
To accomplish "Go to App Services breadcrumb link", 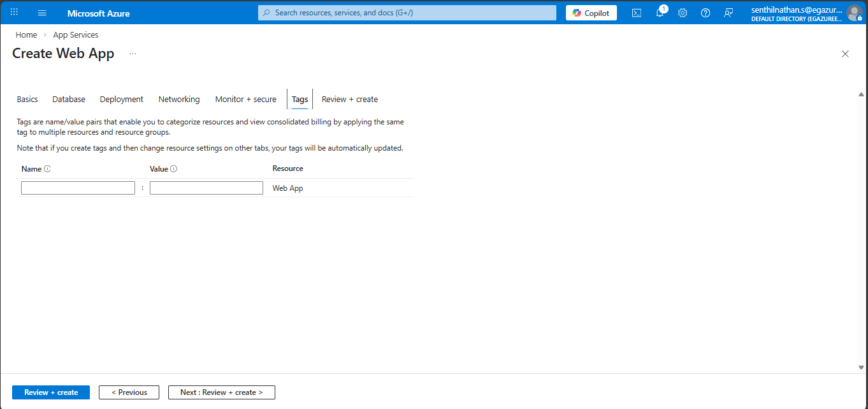I will (76, 35).
